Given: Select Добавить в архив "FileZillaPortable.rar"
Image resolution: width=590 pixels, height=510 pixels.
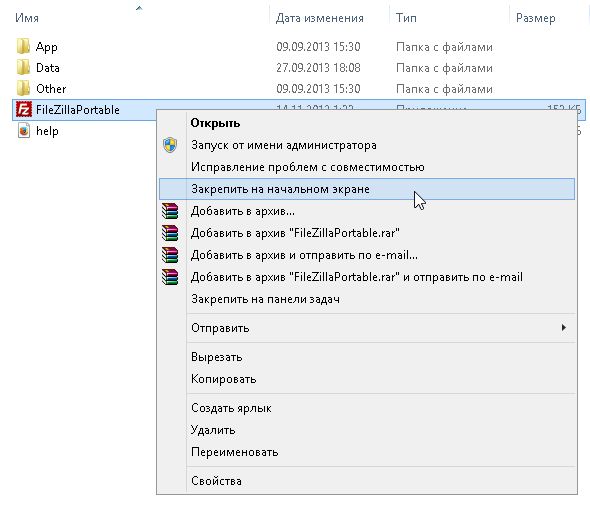Looking at the screenshot, I should tap(367, 233).
